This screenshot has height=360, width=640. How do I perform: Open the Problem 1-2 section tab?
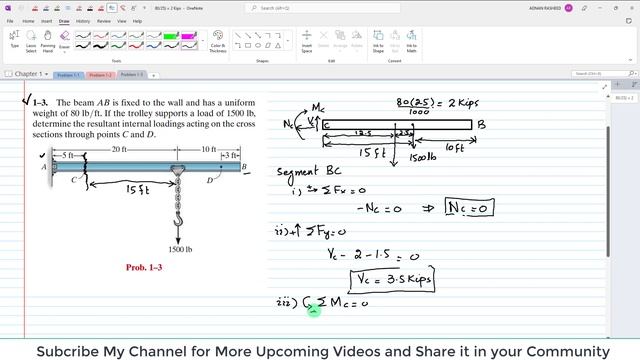(100, 75)
